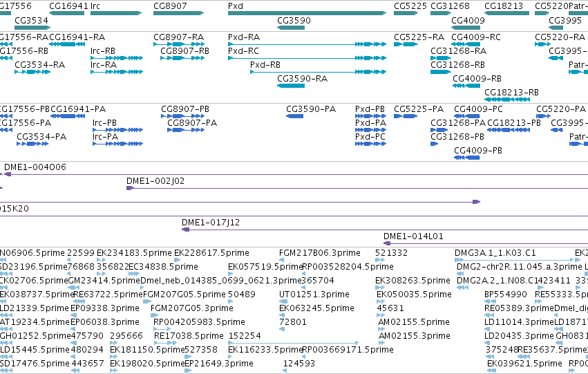
Task: Select the Irc-PB protein label
Action: pos(104,123)
